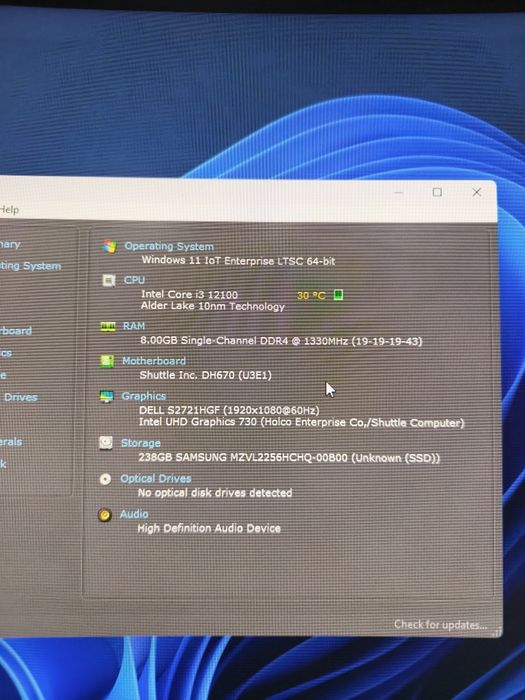Click the Windows logo icon beside Operating System
This screenshot has height=700, width=525.
109,246
